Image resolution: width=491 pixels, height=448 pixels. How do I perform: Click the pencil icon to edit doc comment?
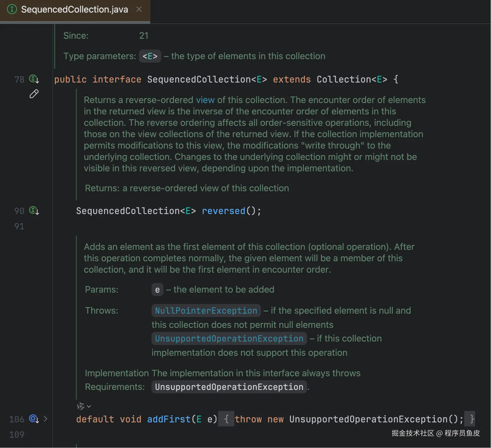point(34,94)
